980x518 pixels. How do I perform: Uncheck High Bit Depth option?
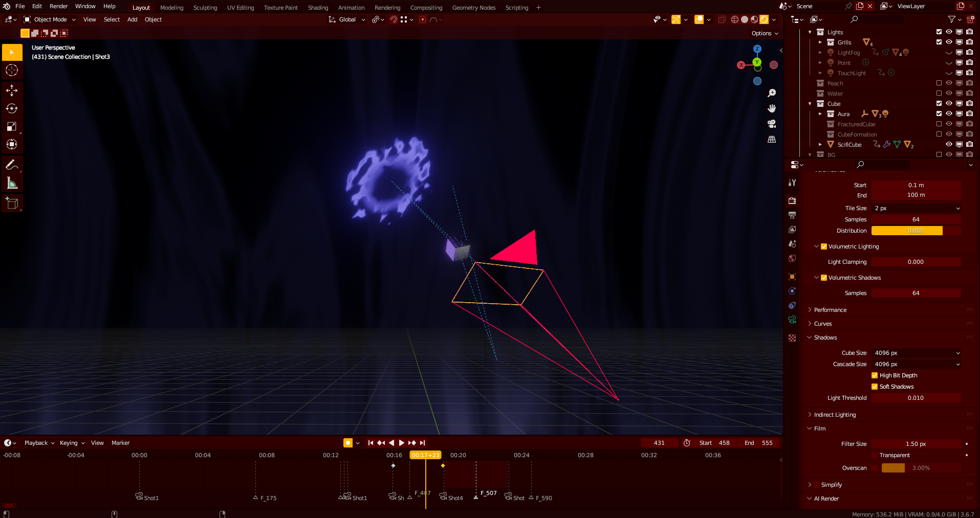[x=875, y=375]
